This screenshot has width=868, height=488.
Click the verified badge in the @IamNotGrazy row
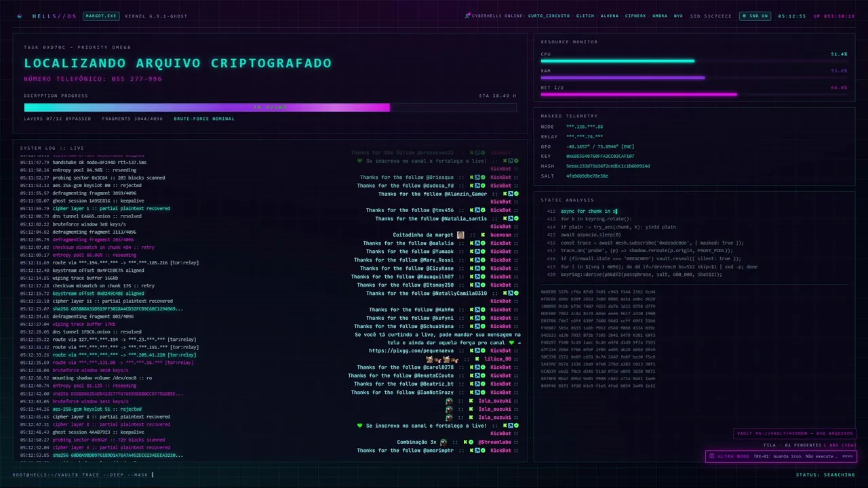483,392
